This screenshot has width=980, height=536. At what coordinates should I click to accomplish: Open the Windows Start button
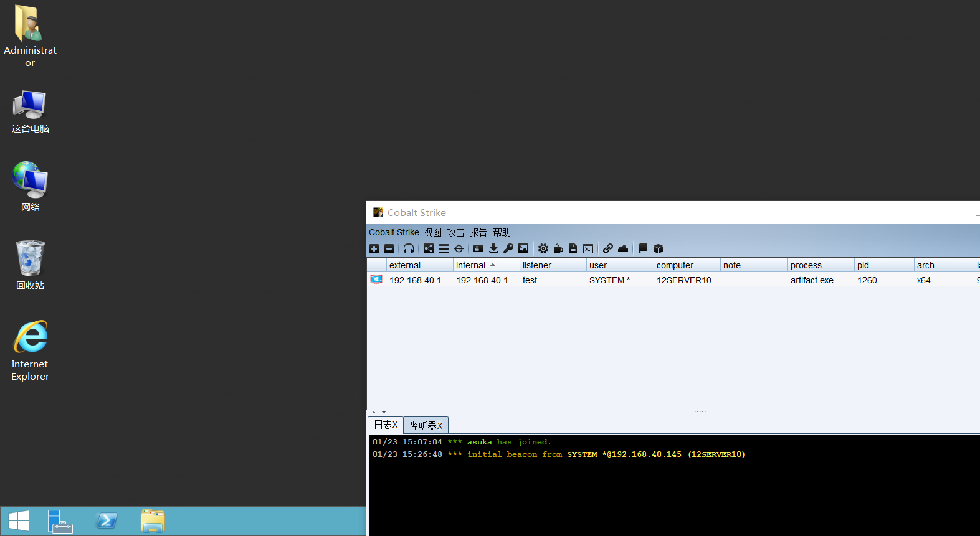(x=19, y=521)
